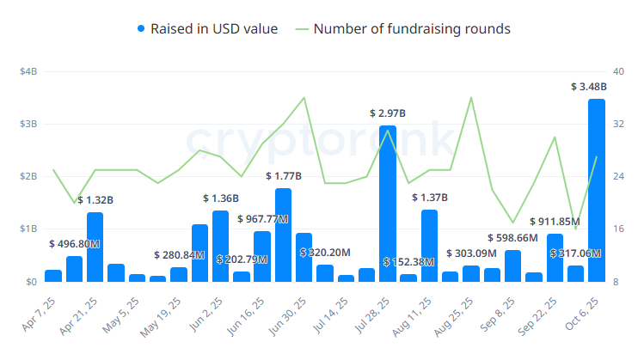Click the green line peak near Jun 30

coord(304,97)
